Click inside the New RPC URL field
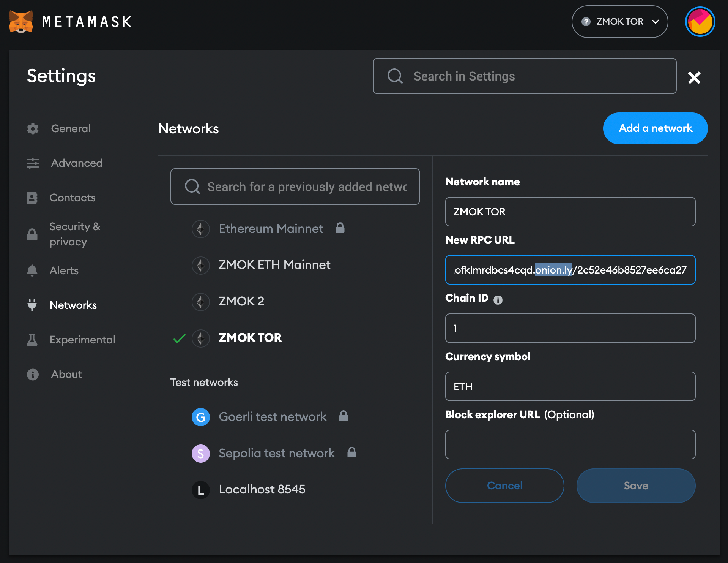The height and width of the screenshot is (563, 728). click(570, 270)
